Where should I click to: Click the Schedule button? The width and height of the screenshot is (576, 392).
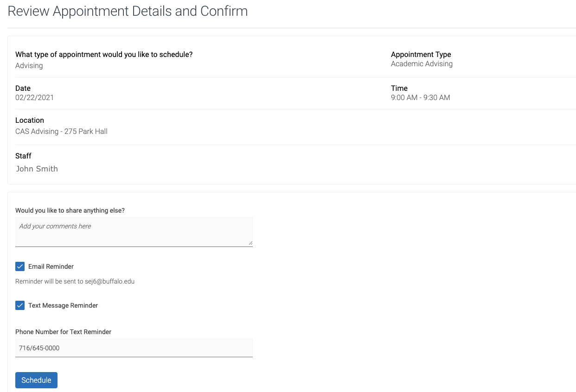(36, 380)
